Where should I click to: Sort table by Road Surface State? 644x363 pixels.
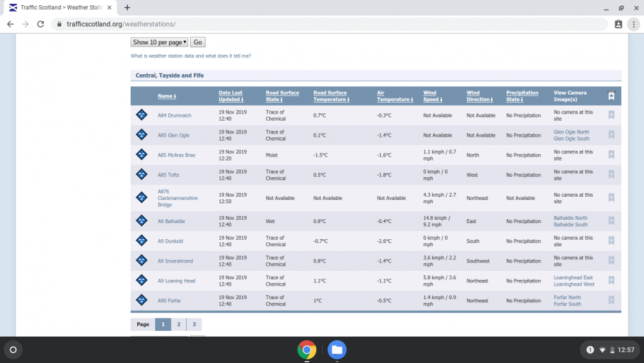tap(282, 96)
